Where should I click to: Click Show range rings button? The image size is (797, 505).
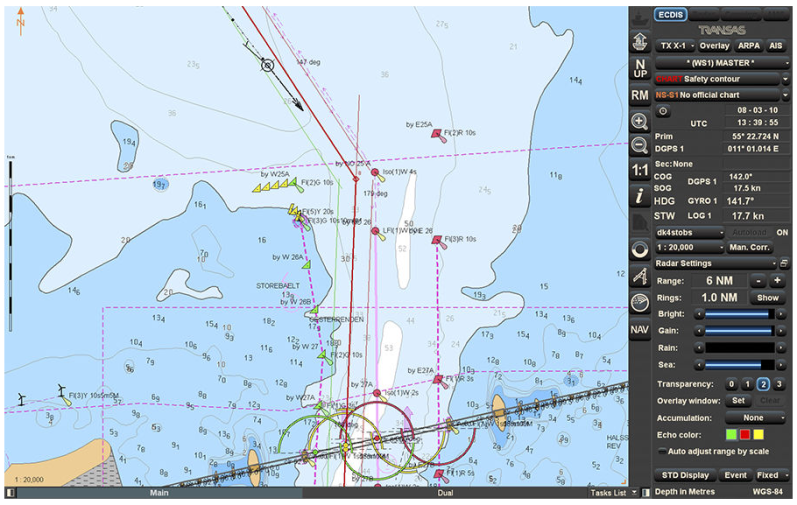coord(768,298)
